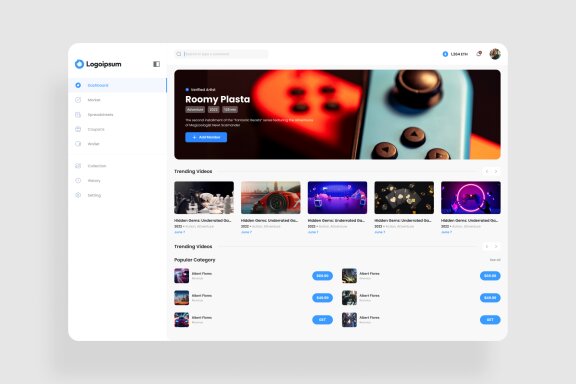576x384 pixels.
Task: Click GET button beside the neon car thumbnail
Action: 323,320
